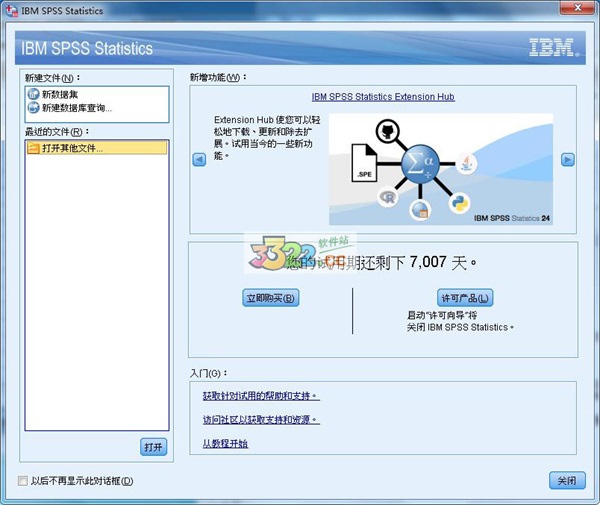Viewport: 600px width, 505px height.
Task: Go to the previous feature slide using the left arrow
Action: click(x=199, y=159)
